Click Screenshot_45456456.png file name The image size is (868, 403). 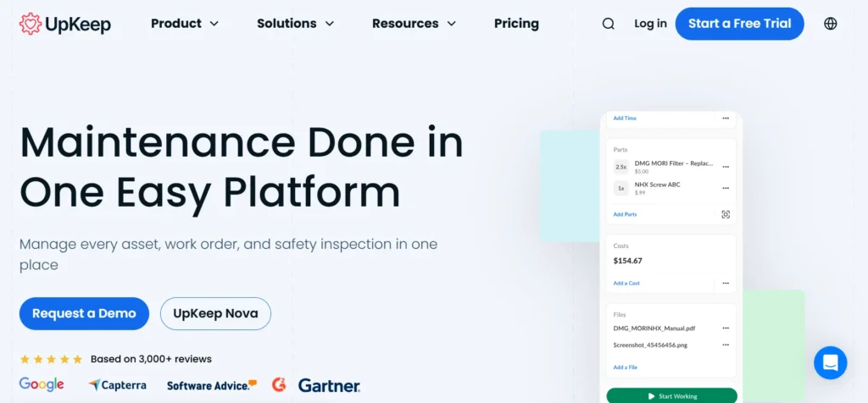650,345
